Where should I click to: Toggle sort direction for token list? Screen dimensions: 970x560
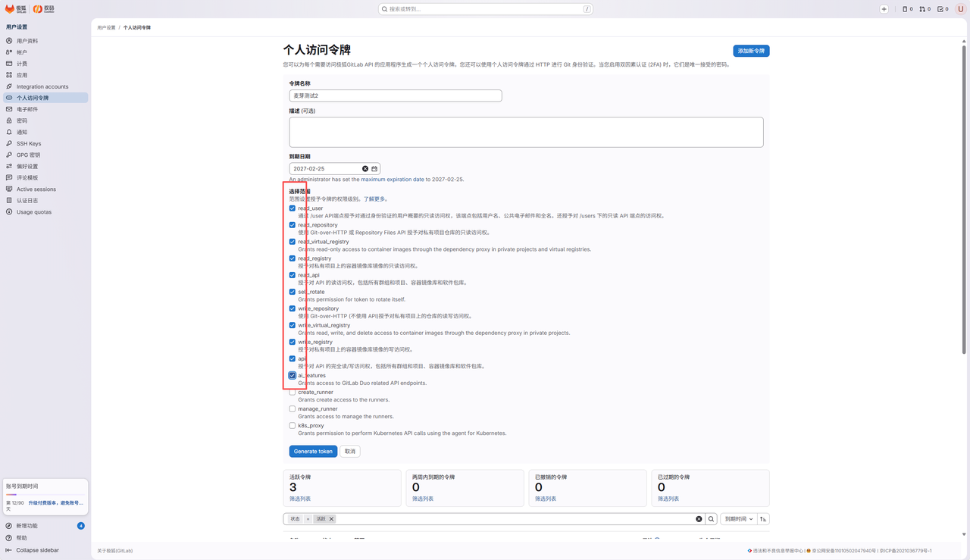pyautogui.click(x=763, y=519)
